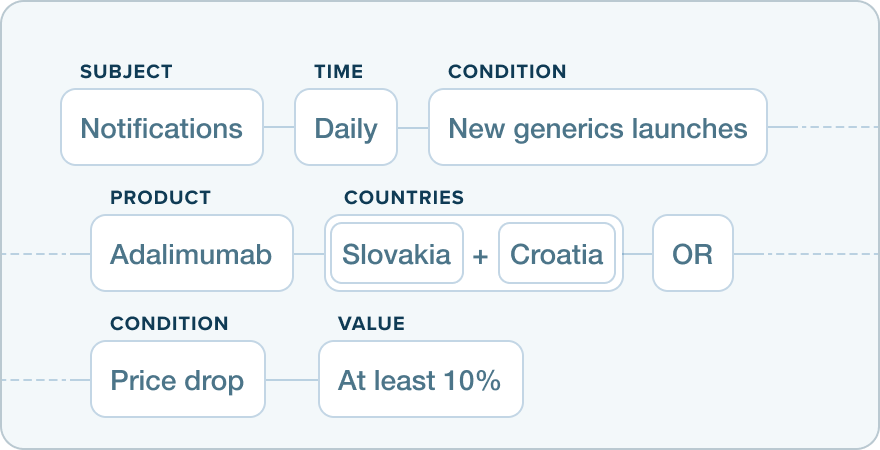Click the TIME label

(338, 72)
